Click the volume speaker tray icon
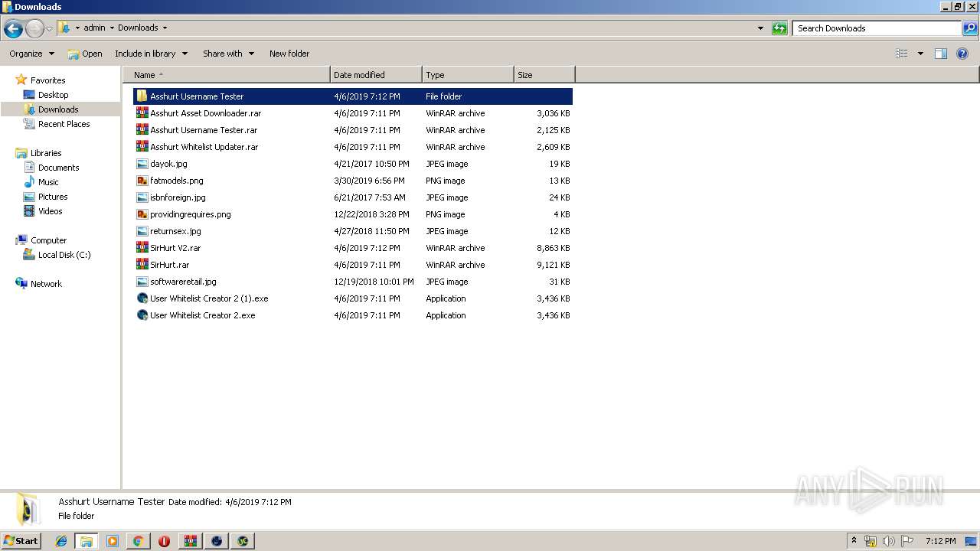 (889, 541)
